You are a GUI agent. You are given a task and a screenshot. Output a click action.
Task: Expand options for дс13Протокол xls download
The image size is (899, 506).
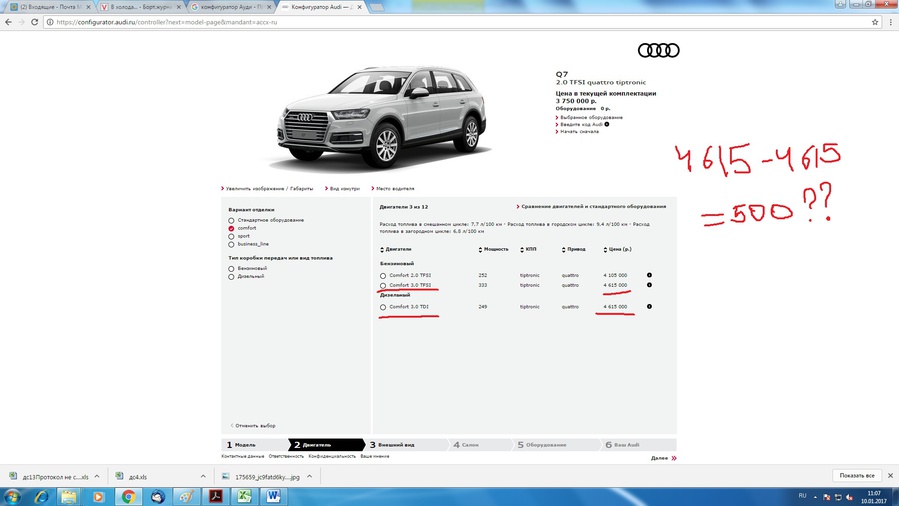click(97, 476)
